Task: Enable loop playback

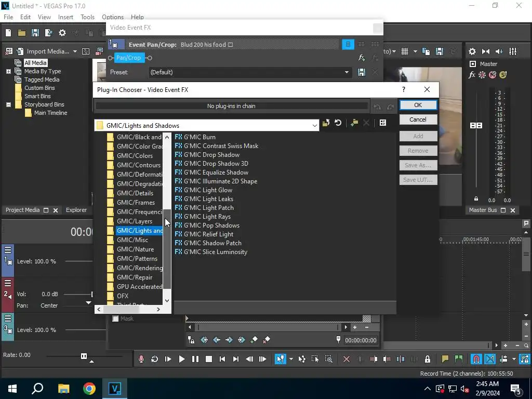Action: click(154, 359)
